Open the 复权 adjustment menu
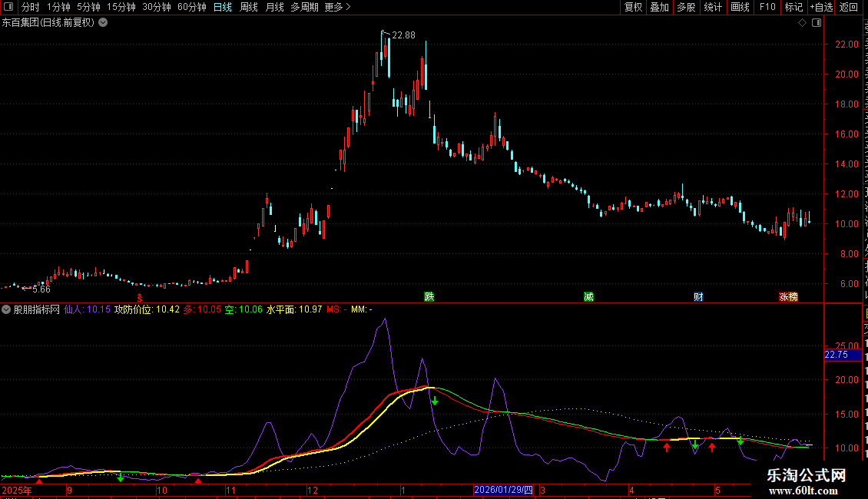The width and height of the screenshot is (868, 499). click(x=633, y=7)
